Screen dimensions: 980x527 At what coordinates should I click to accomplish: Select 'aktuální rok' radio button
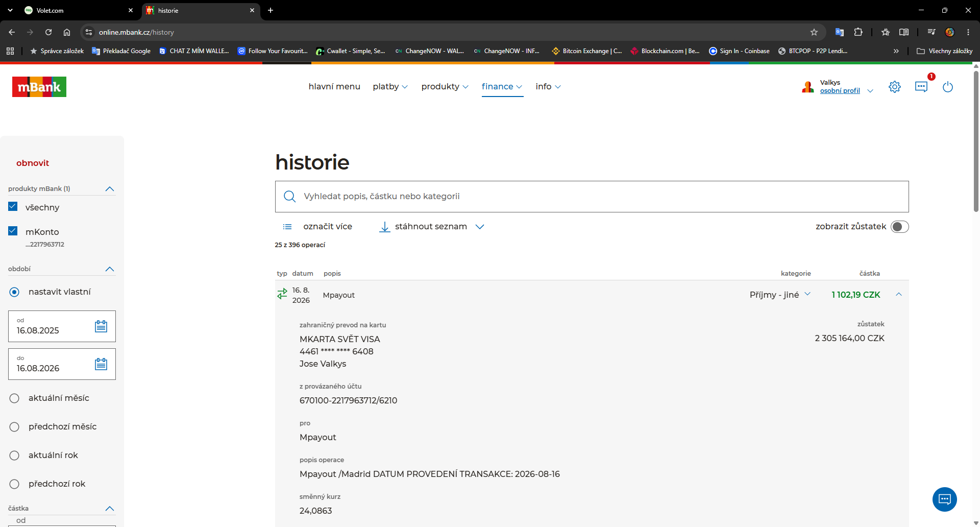coord(14,456)
